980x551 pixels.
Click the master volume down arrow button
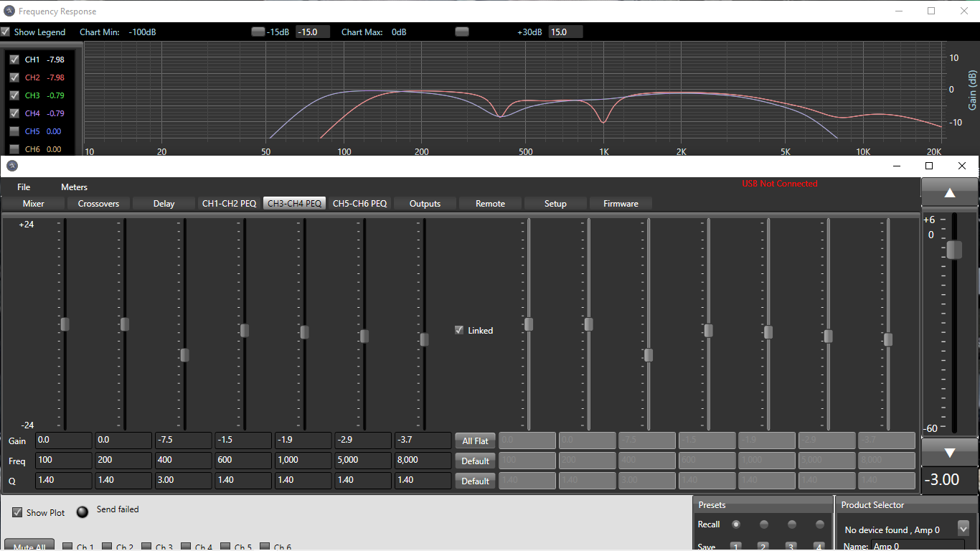[x=949, y=453]
